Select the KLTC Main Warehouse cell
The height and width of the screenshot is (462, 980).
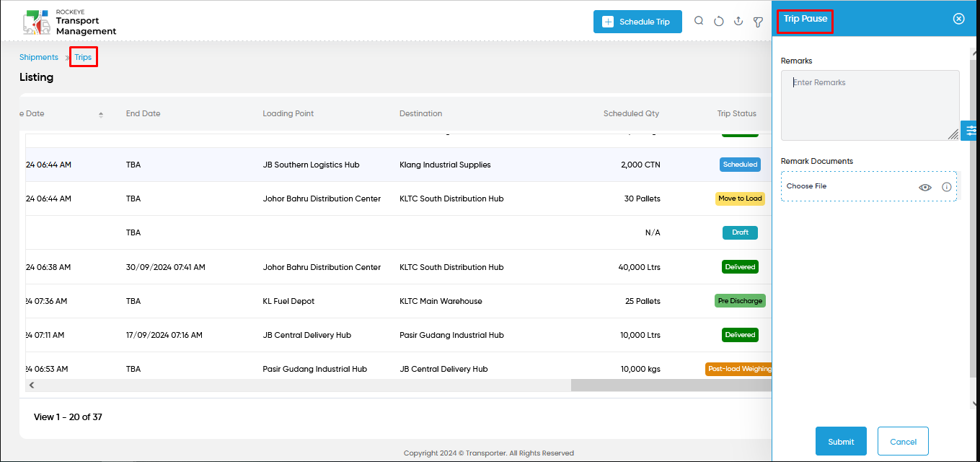click(x=441, y=301)
